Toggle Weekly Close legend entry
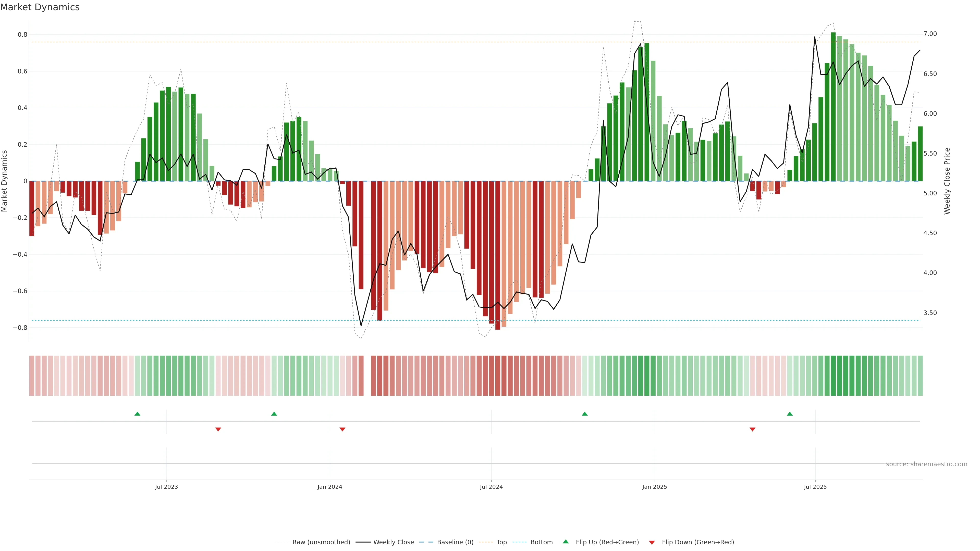This screenshot has width=980, height=551. [393, 542]
